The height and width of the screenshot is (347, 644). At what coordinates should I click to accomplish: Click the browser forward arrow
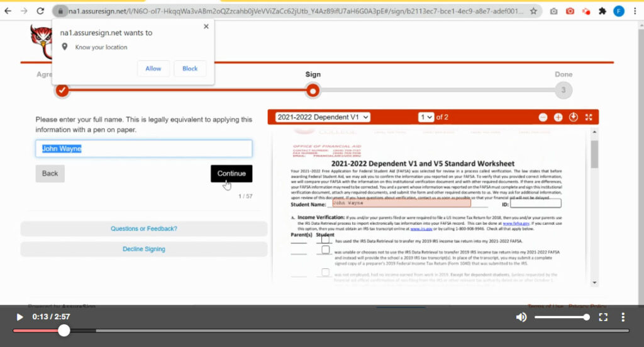pos(25,11)
